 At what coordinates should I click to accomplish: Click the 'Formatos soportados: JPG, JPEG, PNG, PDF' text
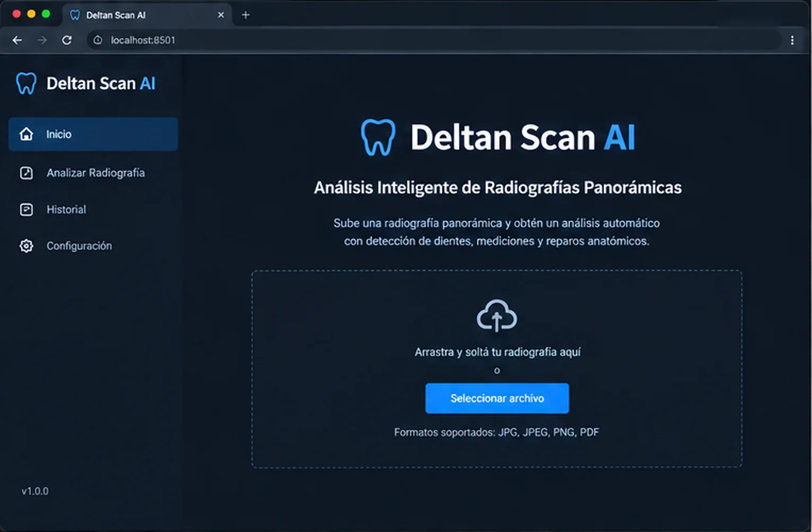click(496, 432)
